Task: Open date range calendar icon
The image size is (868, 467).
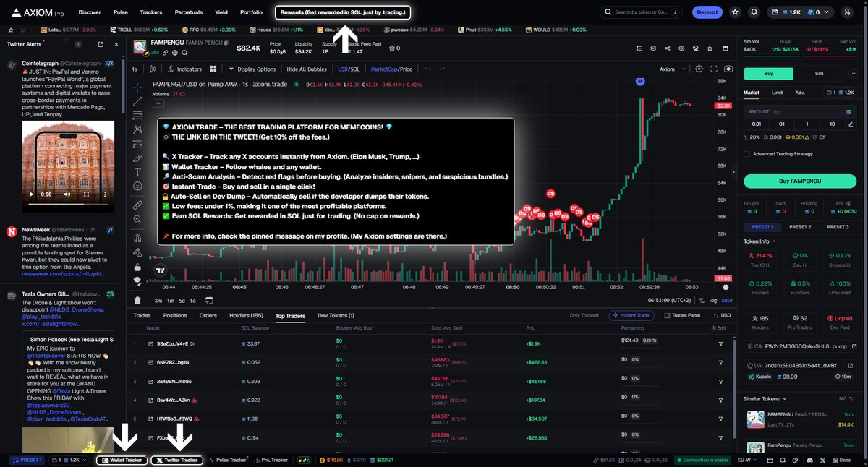Action: point(208,300)
